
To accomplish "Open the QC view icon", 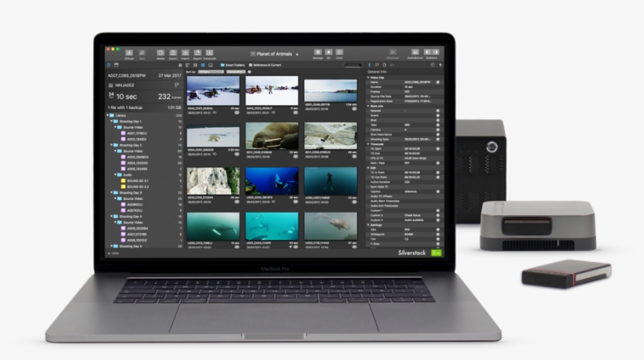I will (x=329, y=53).
